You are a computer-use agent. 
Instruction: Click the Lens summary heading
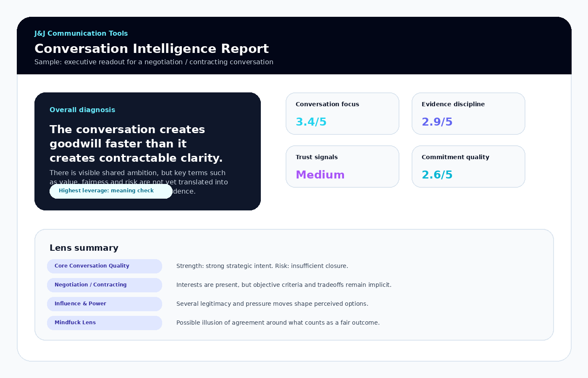coord(84,248)
